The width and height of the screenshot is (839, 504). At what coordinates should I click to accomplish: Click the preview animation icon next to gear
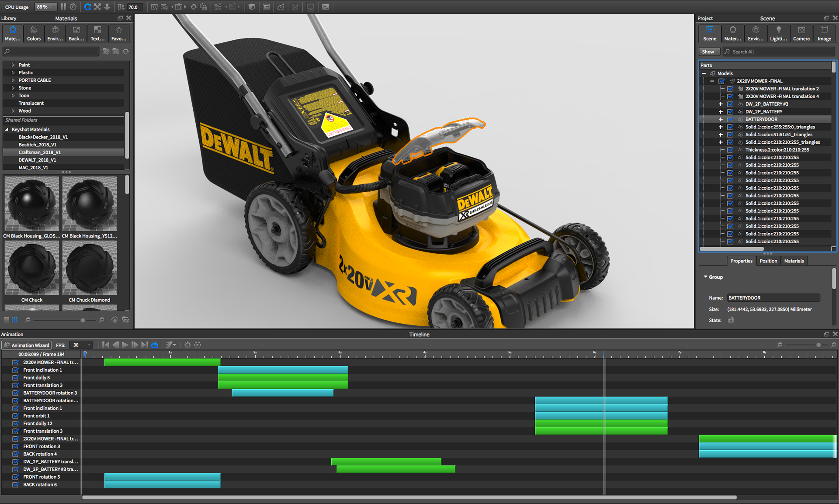click(198, 345)
